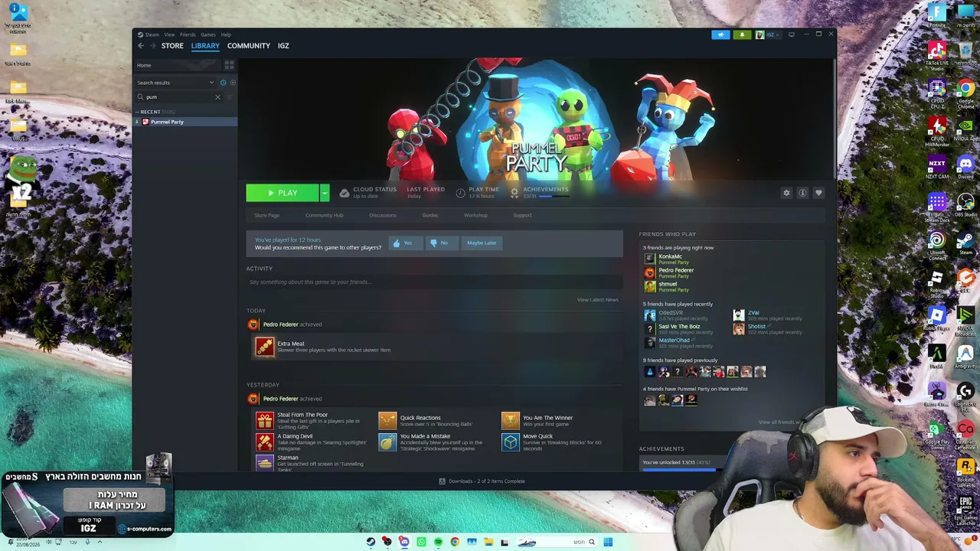Clear the library search text
This screenshot has width=980, height=551.
pos(217,97)
